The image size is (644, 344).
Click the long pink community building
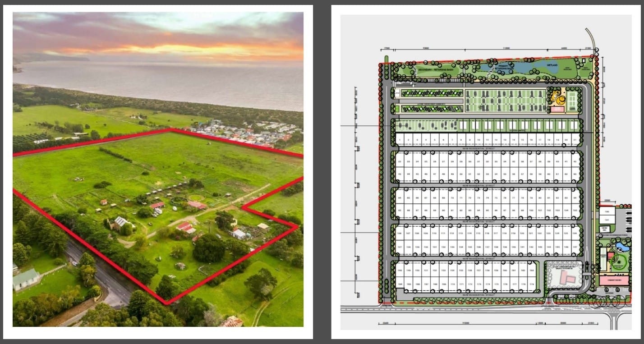coord(614,281)
